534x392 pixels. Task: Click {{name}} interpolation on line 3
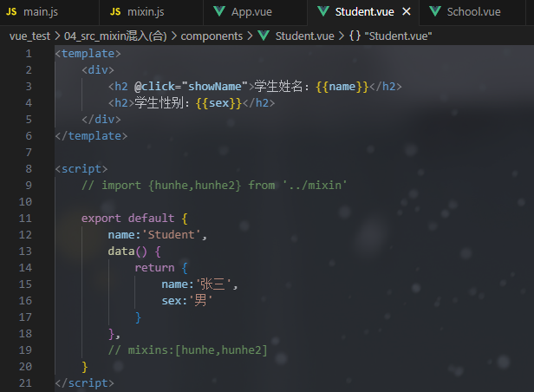click(x=342, y=87)
